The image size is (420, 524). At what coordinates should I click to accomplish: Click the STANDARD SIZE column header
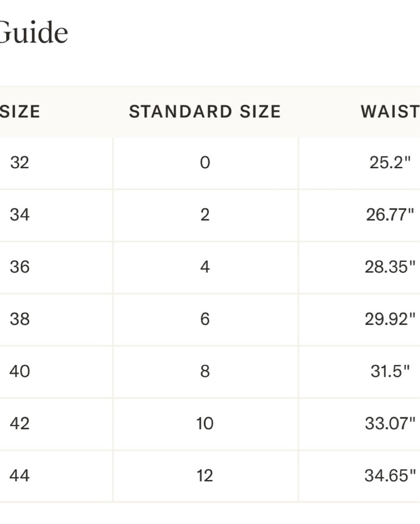(205, 112)
